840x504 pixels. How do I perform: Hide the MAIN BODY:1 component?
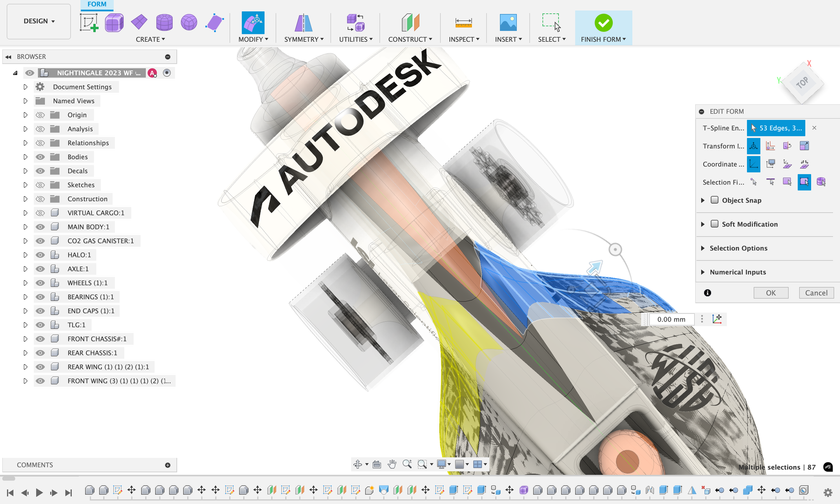40,227
